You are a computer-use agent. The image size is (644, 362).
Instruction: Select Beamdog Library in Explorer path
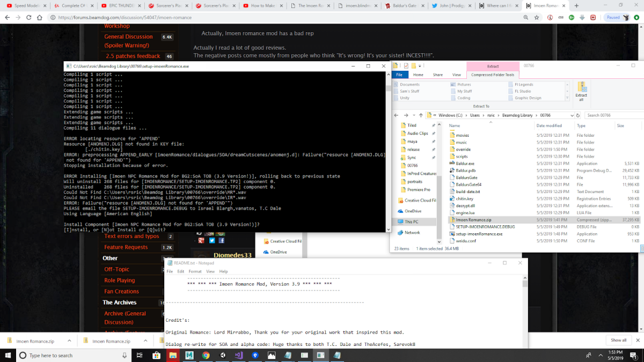[x=516, y=115]
